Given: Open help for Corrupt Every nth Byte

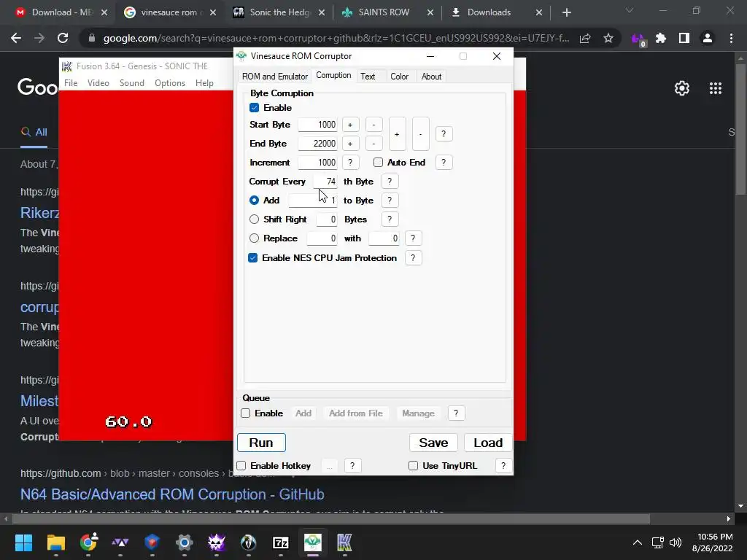Looking at the screenshot, I should click(x=390, y=182).
